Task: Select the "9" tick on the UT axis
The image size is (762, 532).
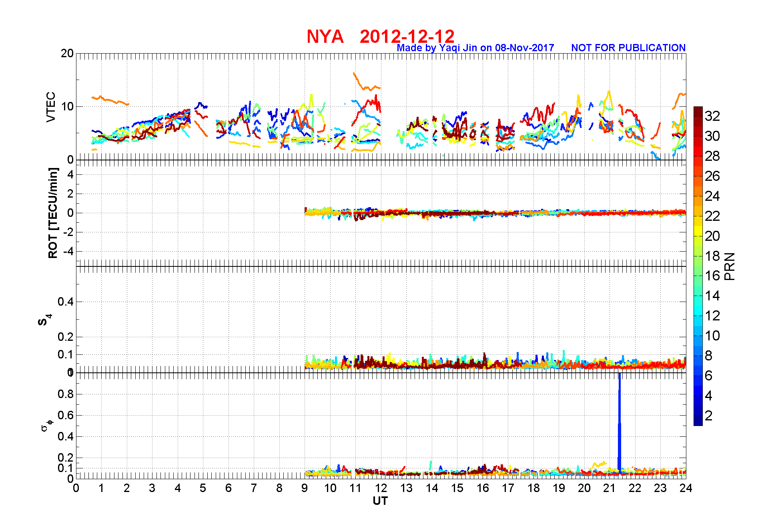Action: (305, 488)
